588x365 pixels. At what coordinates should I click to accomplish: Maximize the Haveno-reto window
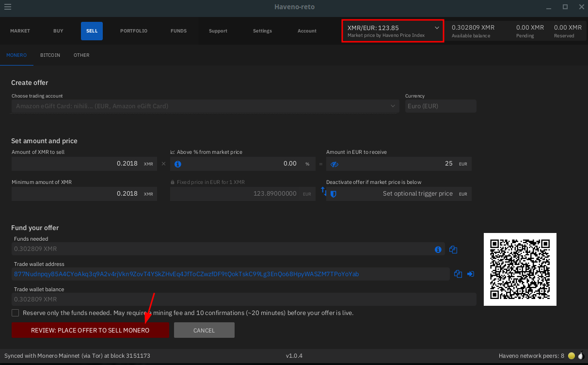click(x=565, y=7)
